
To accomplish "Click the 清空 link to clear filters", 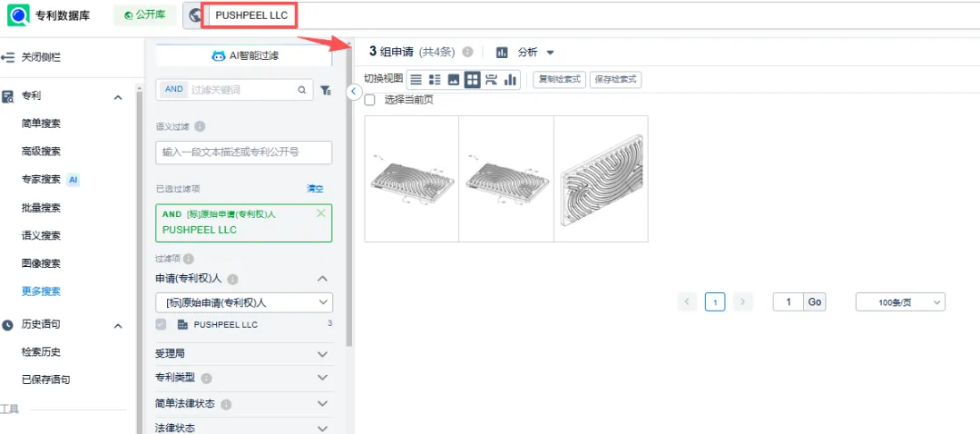I will click(x=315, y=188).
